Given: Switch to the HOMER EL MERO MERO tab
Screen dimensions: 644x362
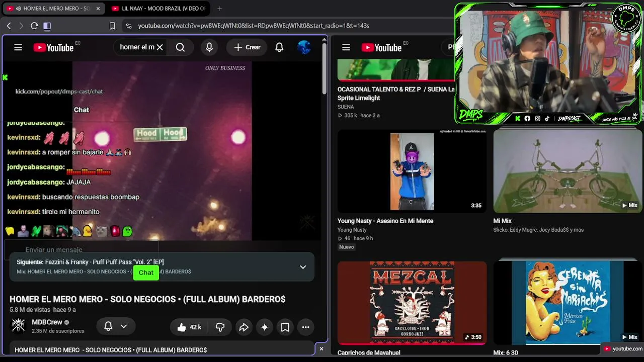Looking at the screenshot, I should tap(54, 9).
